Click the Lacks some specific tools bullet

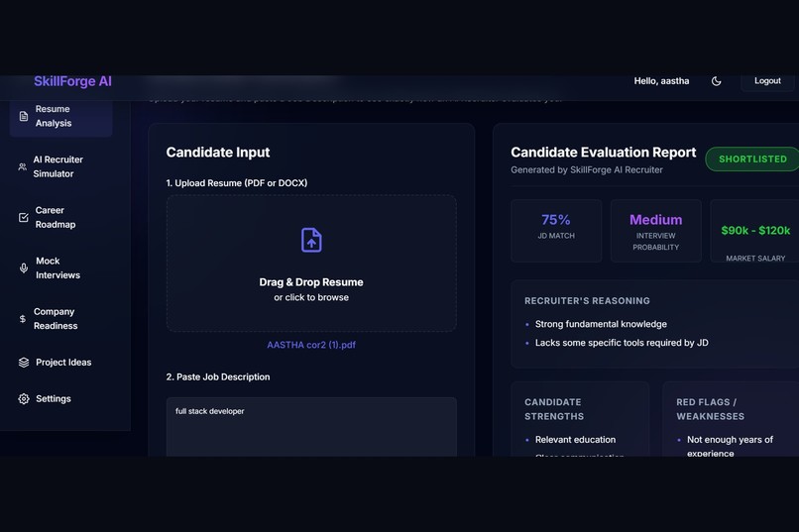click(622, 343)
